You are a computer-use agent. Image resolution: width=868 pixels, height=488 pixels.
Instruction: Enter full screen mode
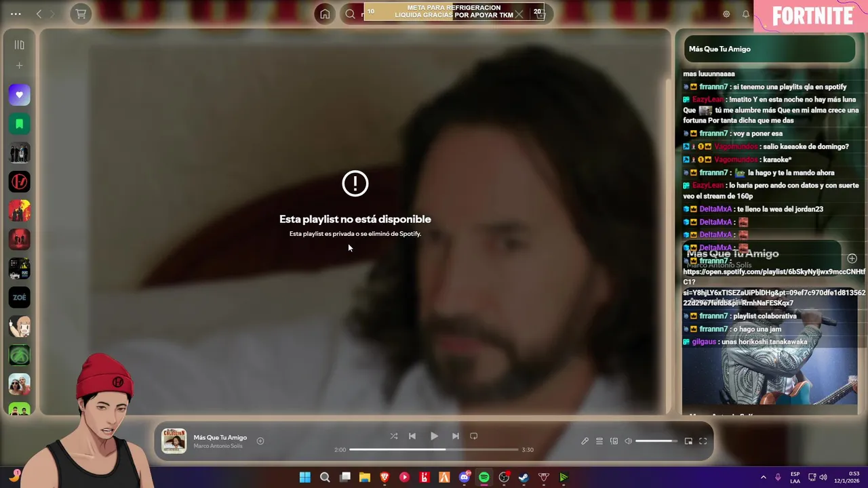coord(703,441)
